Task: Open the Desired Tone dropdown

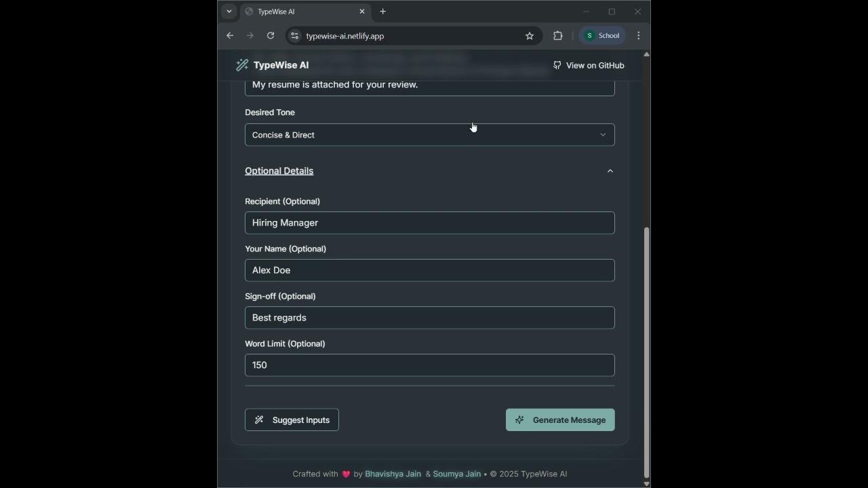Action: tap(430, 135)
